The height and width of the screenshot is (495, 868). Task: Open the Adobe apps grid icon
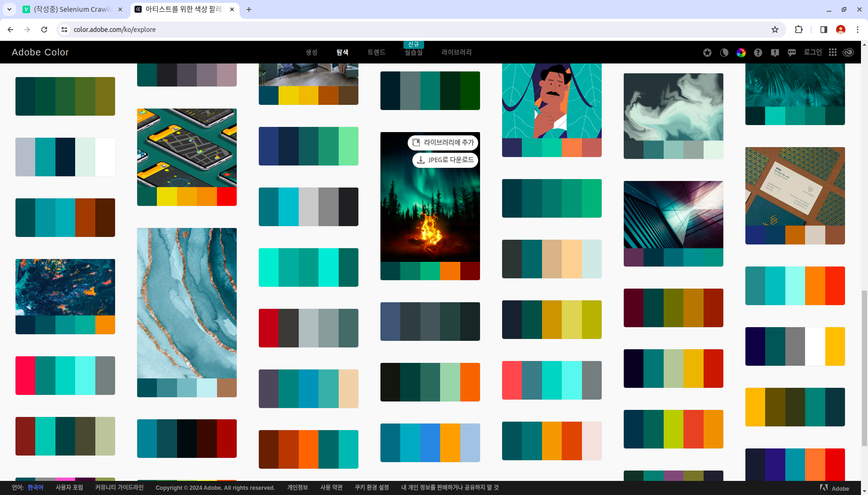pos(832,52)
